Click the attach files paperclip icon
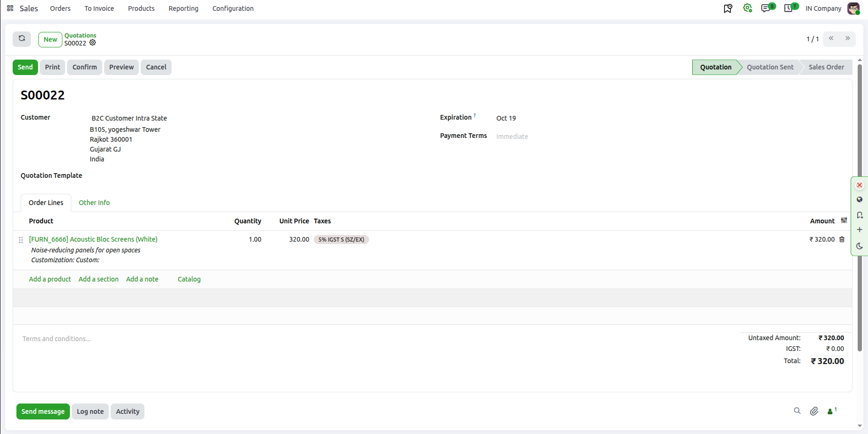Screen dimensions: 868x434 [x=814, y=411]
